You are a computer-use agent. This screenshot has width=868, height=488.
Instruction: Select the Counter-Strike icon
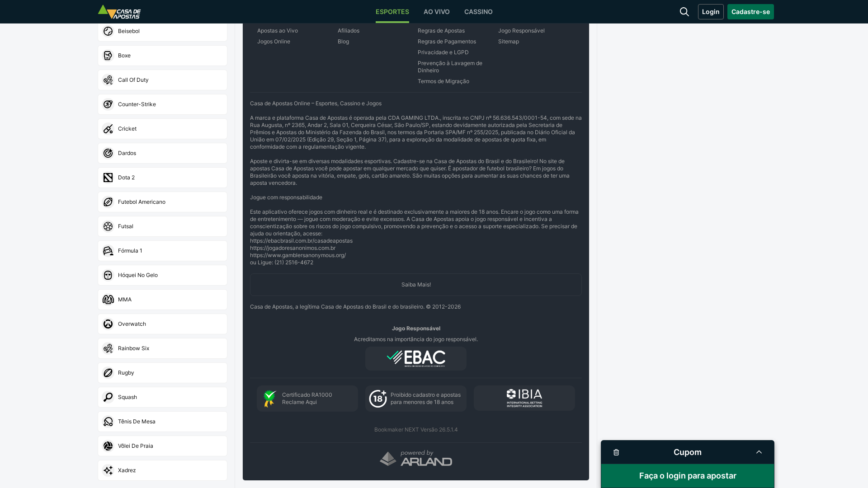(108, 104)
